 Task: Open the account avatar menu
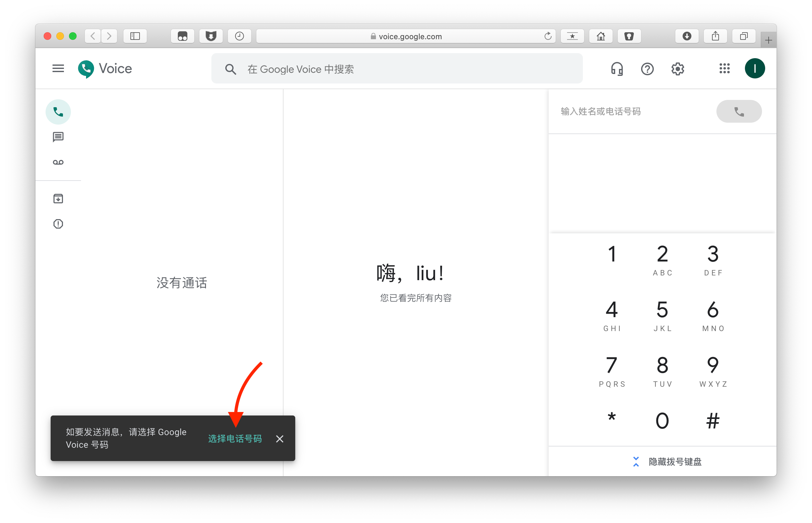pos(754,69)
